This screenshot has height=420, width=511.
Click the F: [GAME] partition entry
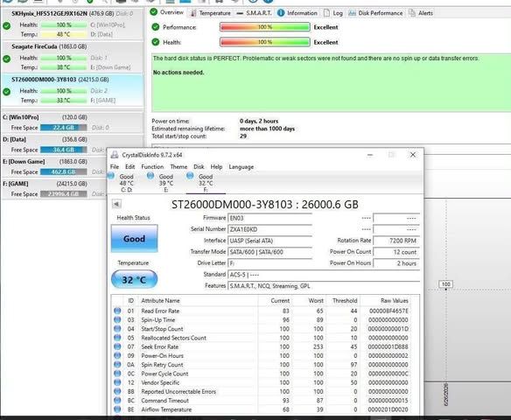point(55,189)
